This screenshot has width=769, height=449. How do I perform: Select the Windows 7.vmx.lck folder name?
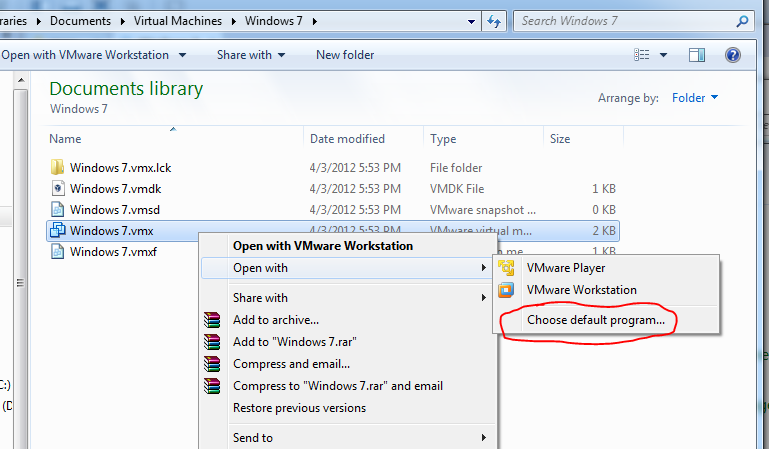pos(121,168)
